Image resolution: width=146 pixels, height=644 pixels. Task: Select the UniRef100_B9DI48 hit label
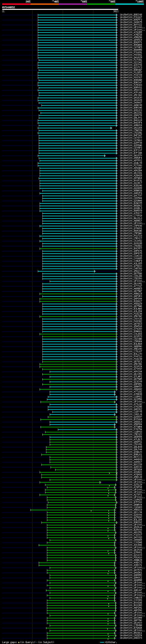pyautogui.click(x=131, y=15)
